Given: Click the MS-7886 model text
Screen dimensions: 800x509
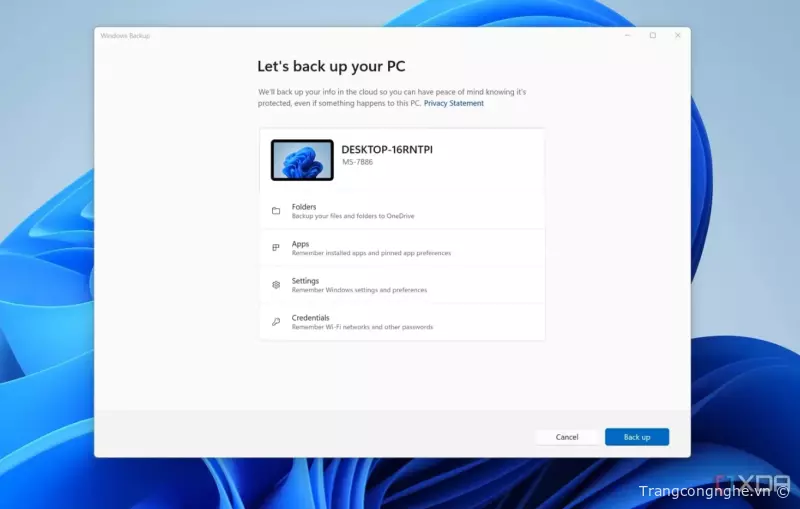Looking at the screenshot, I should (357, 162).
